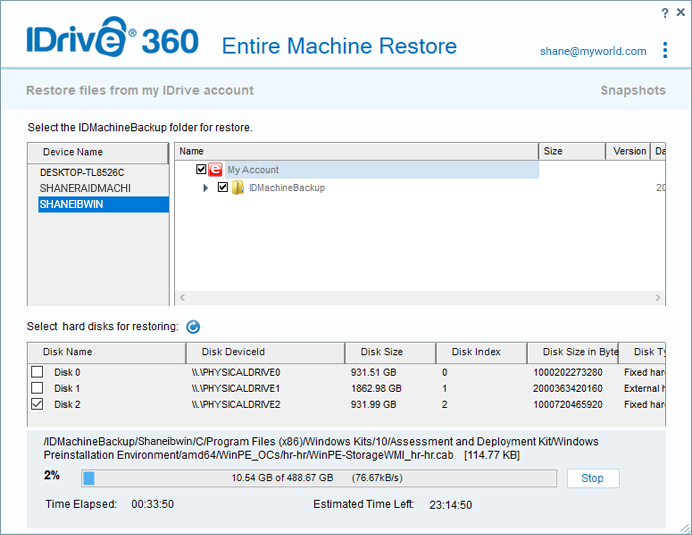This screenshot has width=692, height=535.
Task: Click the Disk 2 name
Action: [x=67, y=404]
